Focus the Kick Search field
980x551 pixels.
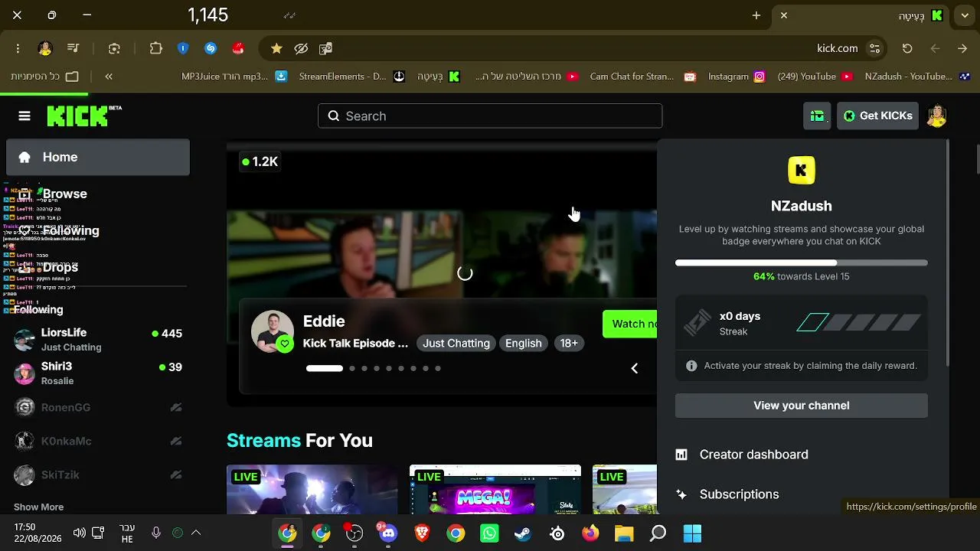coord(490,116)
